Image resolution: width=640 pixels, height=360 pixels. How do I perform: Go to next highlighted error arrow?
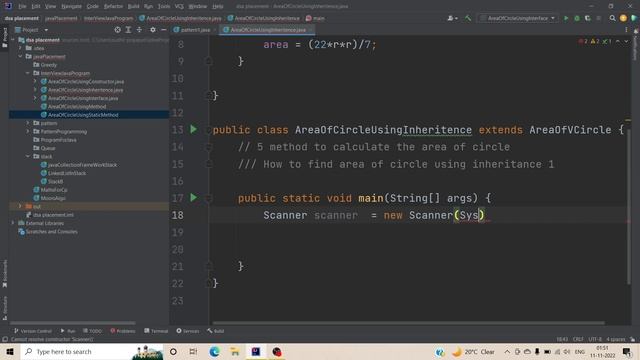[x=626, y=42]
